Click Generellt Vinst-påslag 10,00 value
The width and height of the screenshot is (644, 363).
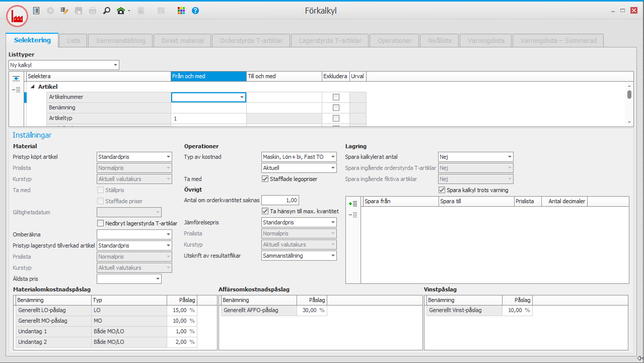517,310
